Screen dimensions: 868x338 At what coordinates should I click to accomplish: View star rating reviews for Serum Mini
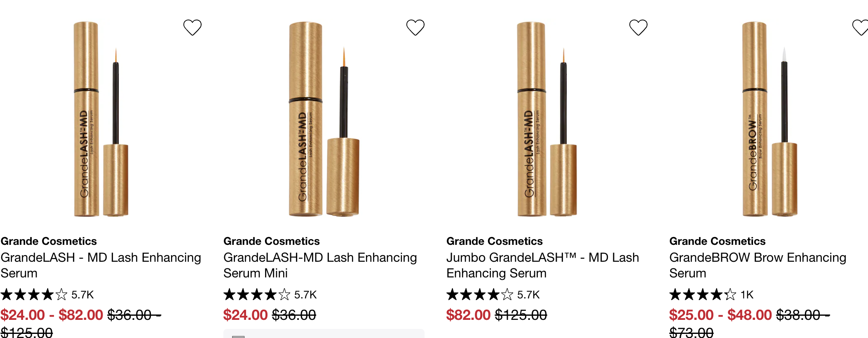point(270,295)
